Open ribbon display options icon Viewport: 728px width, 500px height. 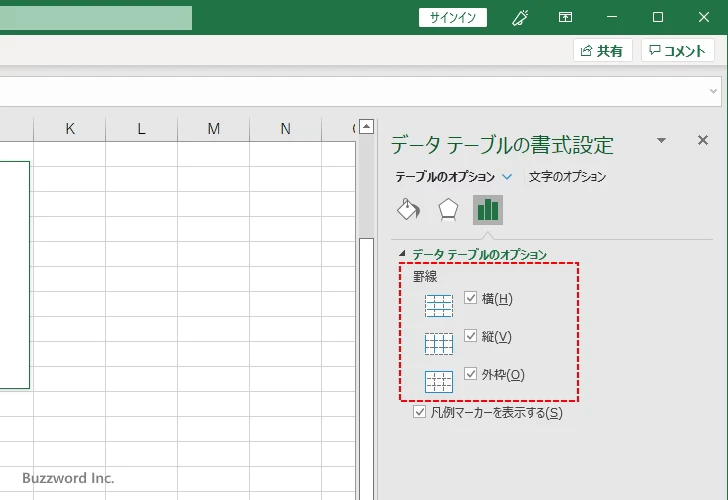[x=565, y=18]
